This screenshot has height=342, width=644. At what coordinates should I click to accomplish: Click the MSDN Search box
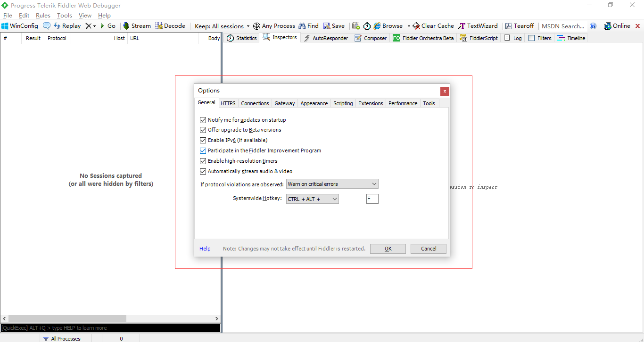(x=563, y=26)
